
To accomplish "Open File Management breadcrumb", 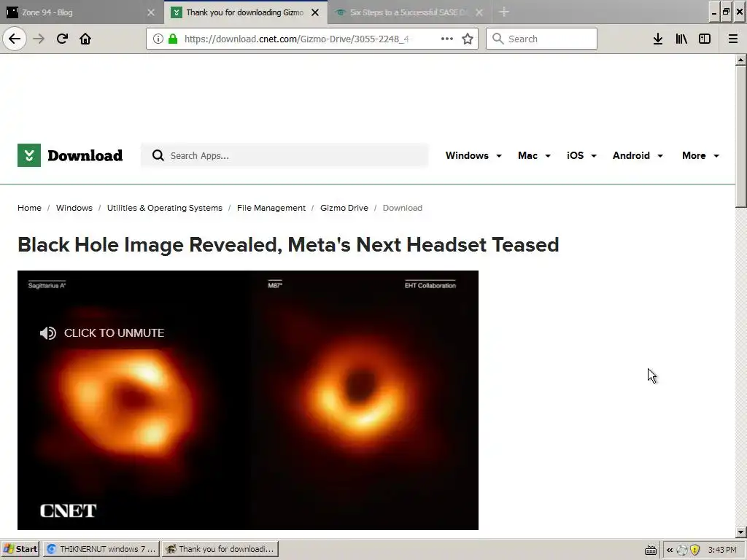I will coord(271,208).
